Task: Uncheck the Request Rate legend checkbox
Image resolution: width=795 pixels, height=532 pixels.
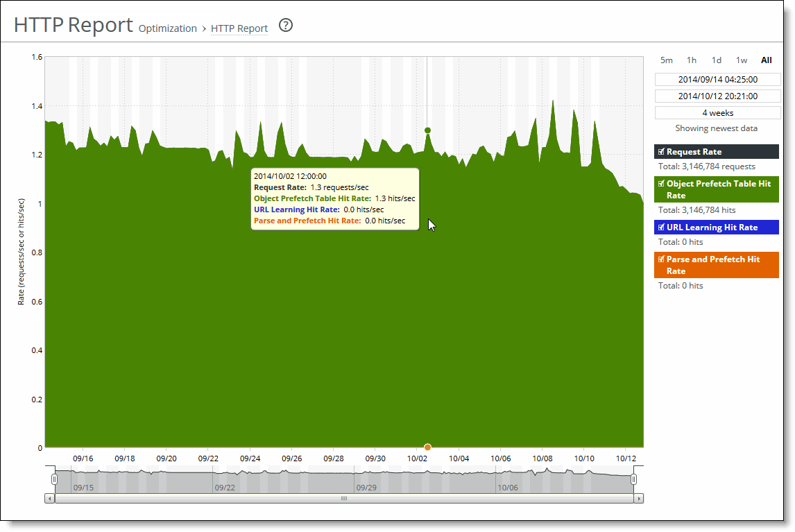Action: coord(660,151)
